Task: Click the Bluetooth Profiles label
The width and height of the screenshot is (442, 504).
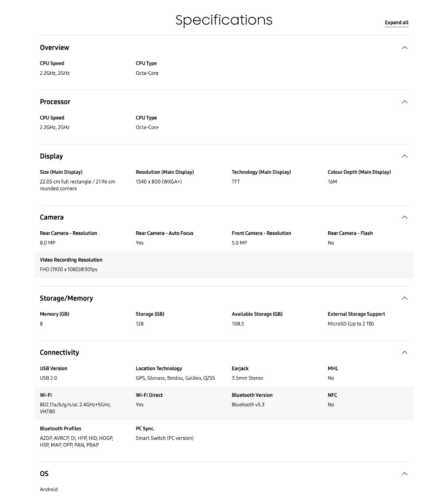Action: pos(61,428)
